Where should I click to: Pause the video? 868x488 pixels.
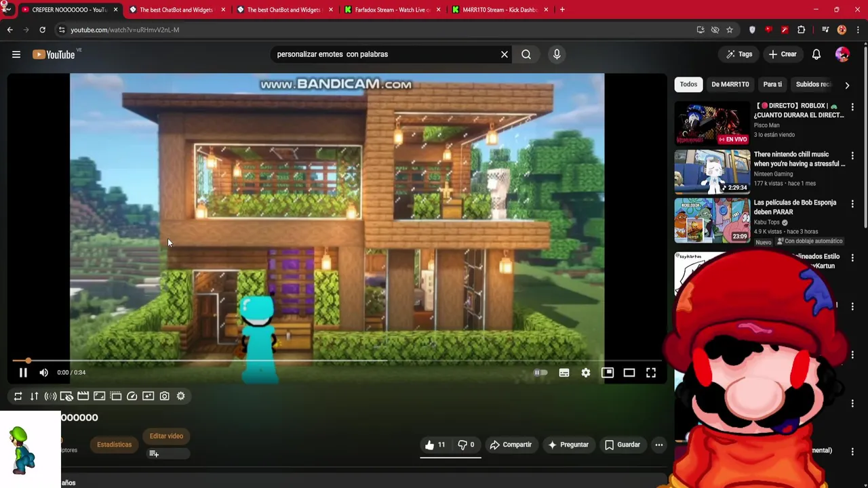pyautogui.click(x=23, y=373)
